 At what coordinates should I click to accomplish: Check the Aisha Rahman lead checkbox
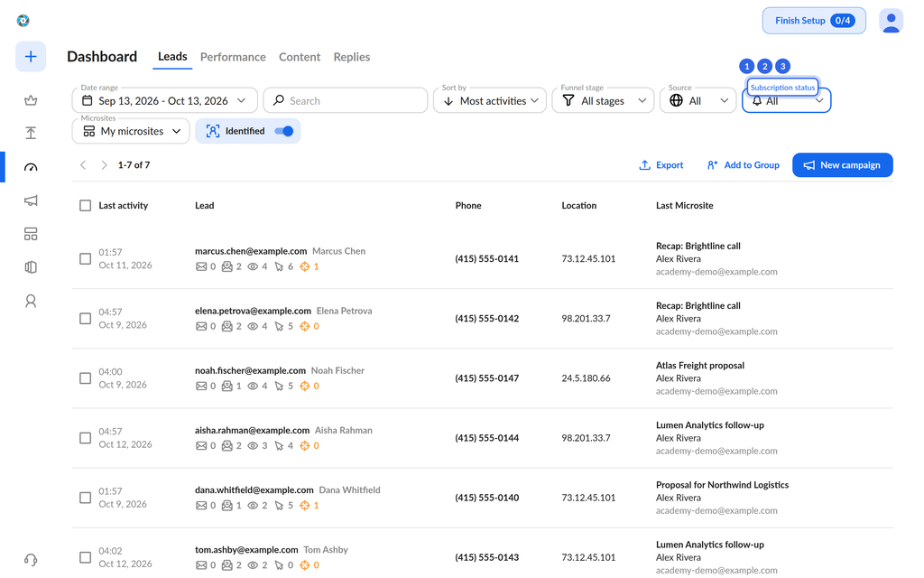click(86, 438)
